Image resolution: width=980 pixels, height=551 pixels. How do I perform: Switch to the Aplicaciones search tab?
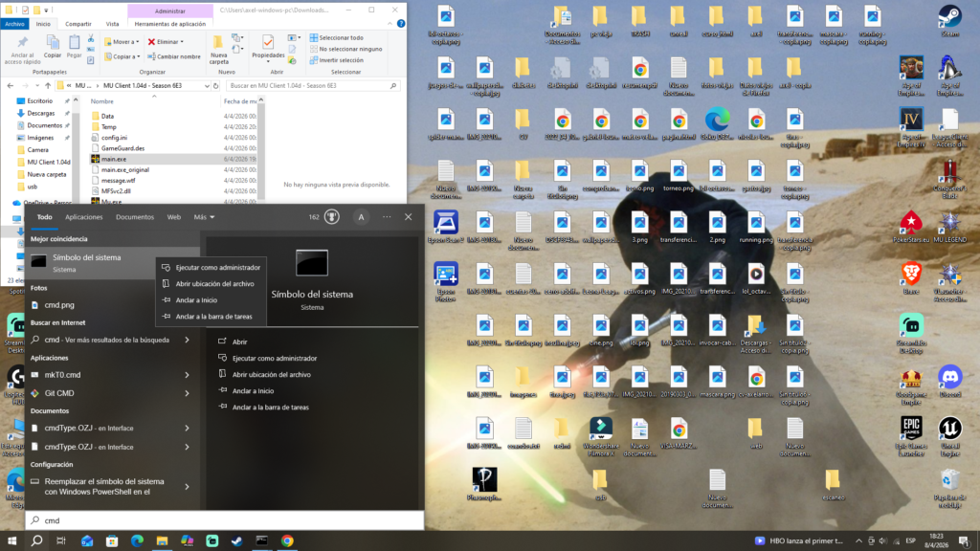tap(84, 217)
